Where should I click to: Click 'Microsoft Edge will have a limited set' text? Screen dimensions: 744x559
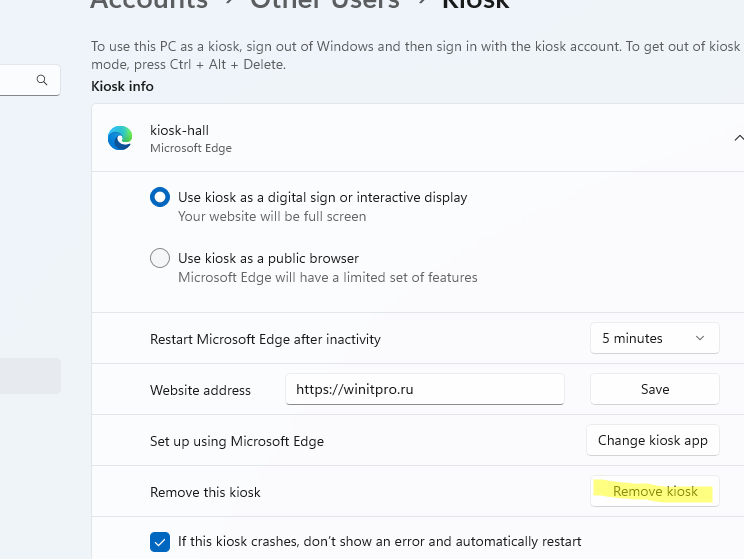pos(327,277)
